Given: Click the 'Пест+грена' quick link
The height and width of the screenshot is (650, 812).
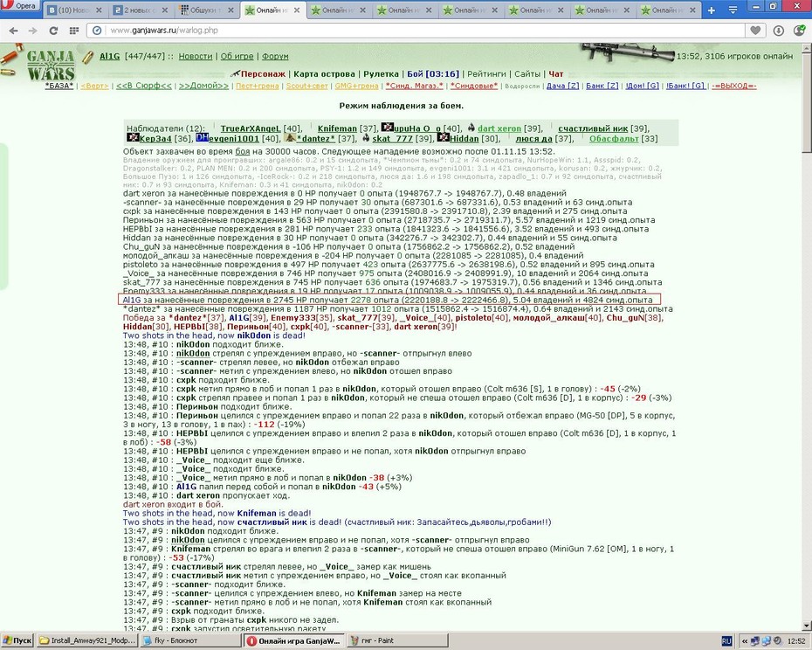Looking at the screenshot, I should click(x=258, y=86).
